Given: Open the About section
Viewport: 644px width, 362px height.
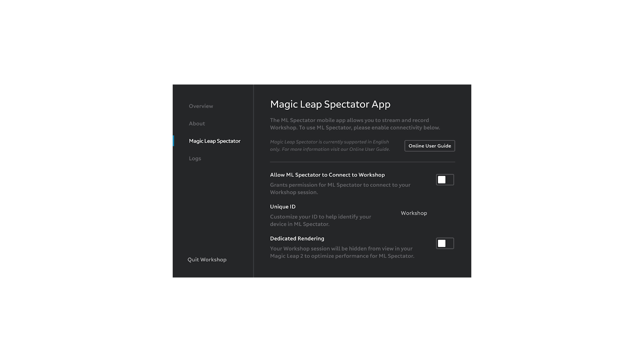Looking at the screenshot, I should (x=197, y=123).
